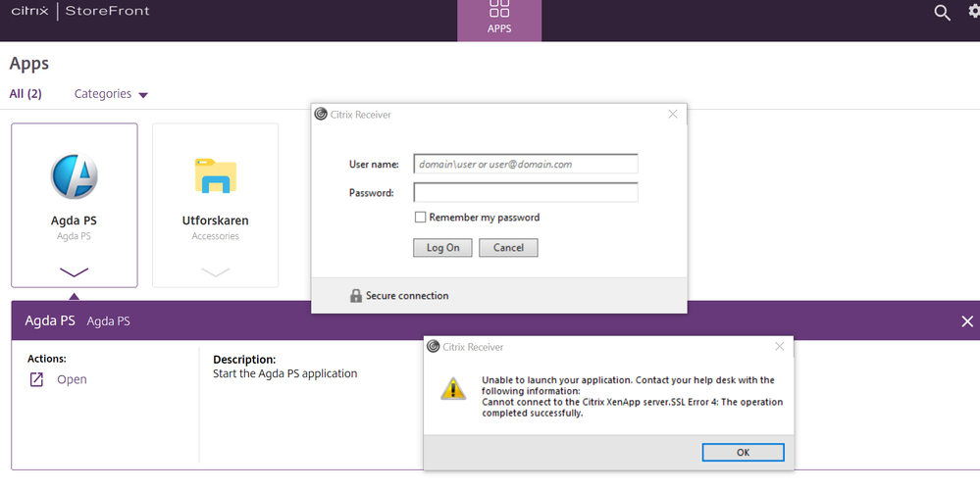Open the Agda PS app icon
980x491 pixels.
[x=75, y=176]
